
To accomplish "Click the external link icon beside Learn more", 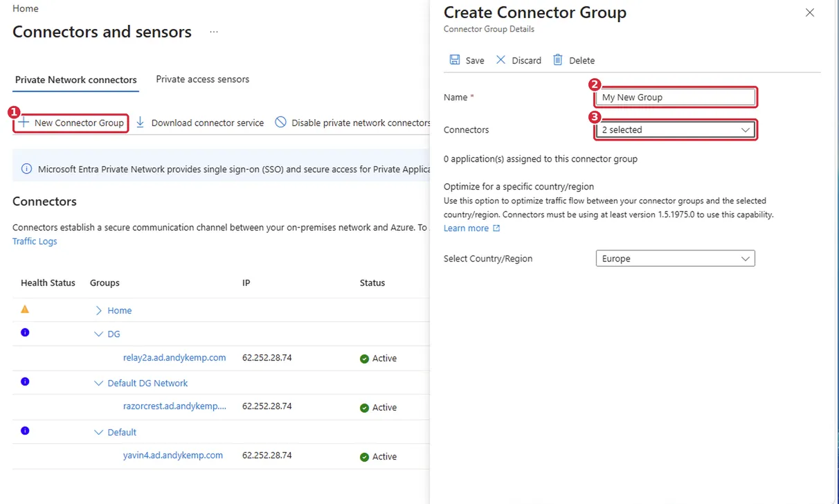I will point(496,228).
